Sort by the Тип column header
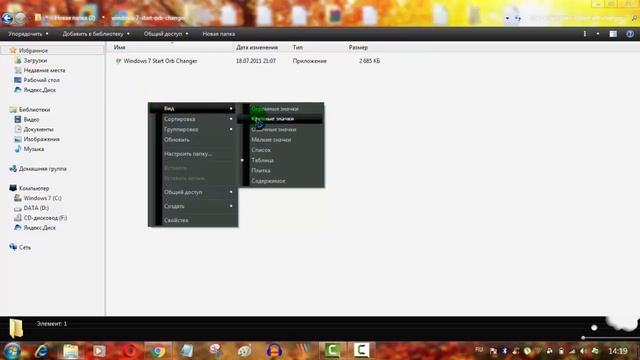 (x=298, y=47)
